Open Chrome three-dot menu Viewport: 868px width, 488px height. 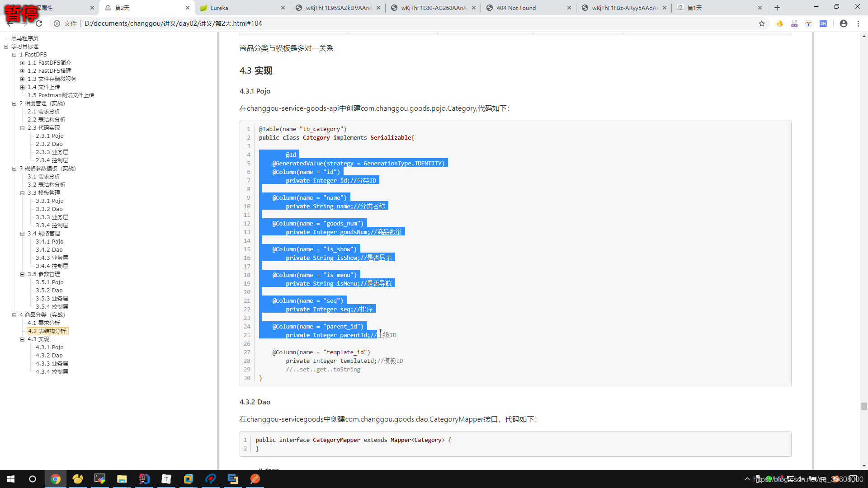(858, 23)
